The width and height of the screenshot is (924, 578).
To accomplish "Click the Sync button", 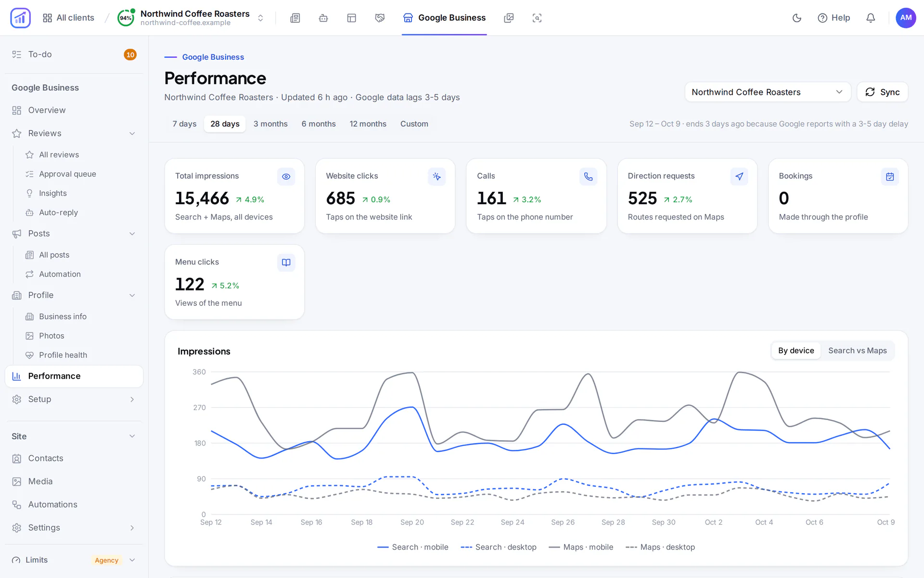I will point(883,92).
